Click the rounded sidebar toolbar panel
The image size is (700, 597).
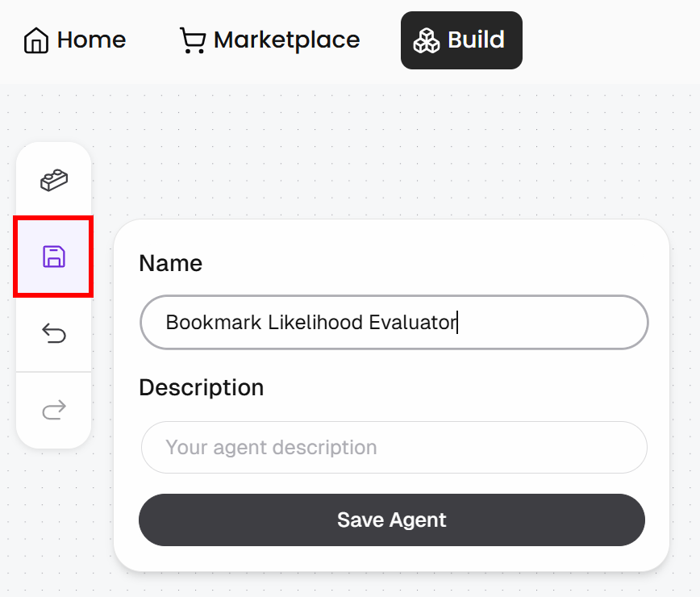coord(53,294)
